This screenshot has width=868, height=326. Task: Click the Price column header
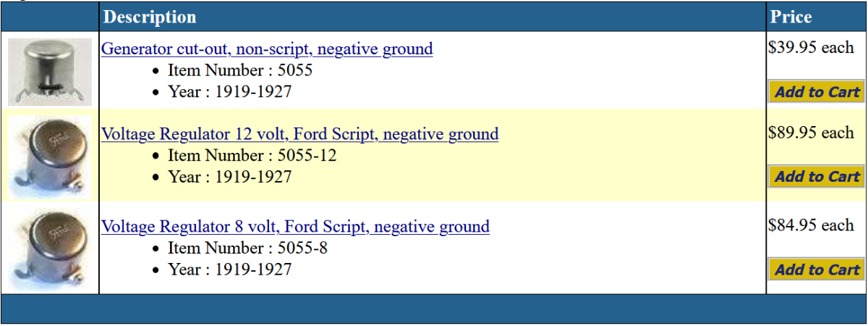coord(791,17)
